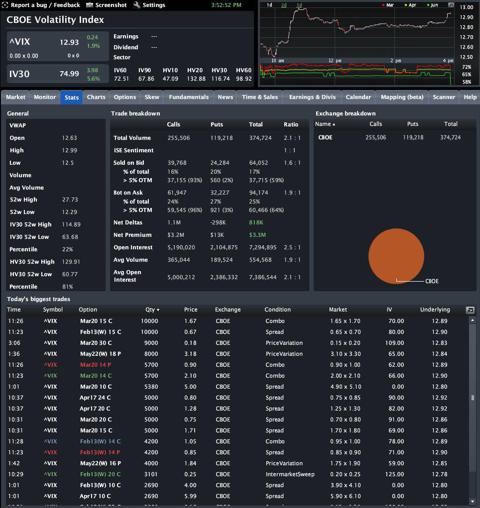Image resolution: width=480 pixels, height=508 pixels.
Task: Click the trades list scroll-up arrow
Action: coord(472,320)
